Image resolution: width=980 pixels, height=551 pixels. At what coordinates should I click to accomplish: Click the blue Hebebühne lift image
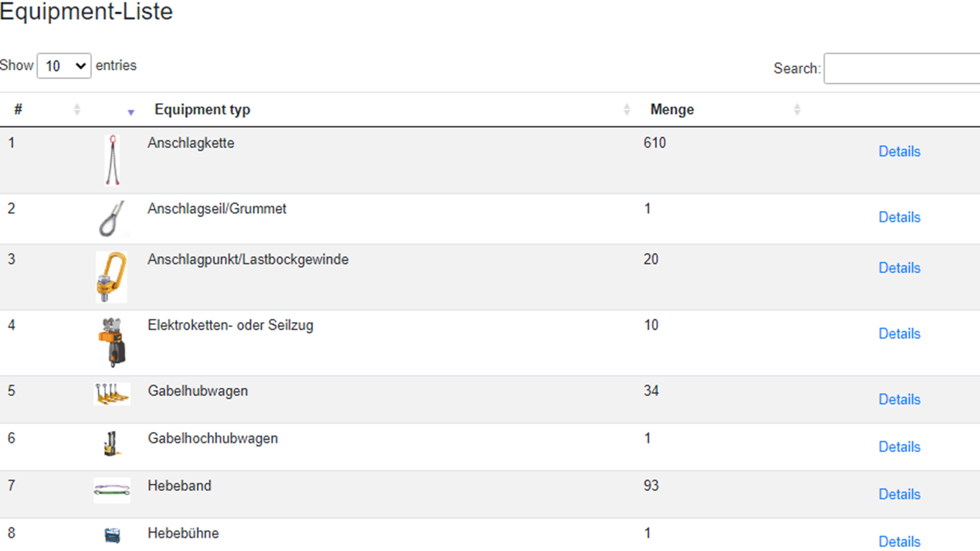[112, 535]
